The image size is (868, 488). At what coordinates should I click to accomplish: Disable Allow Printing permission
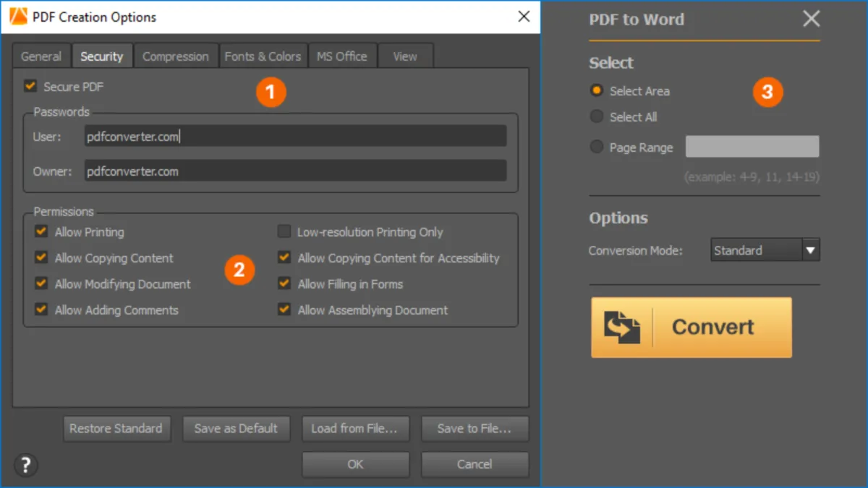tap(41, 232)
